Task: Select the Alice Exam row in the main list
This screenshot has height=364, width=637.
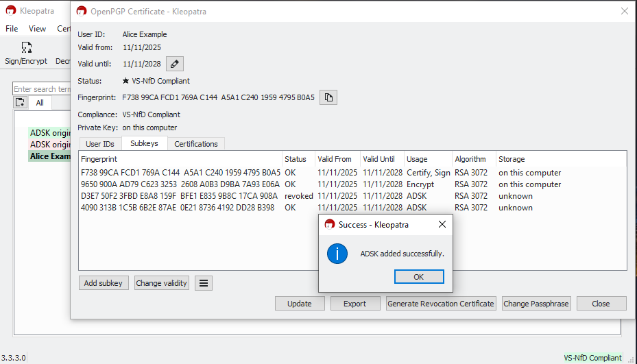Action: 49,156
